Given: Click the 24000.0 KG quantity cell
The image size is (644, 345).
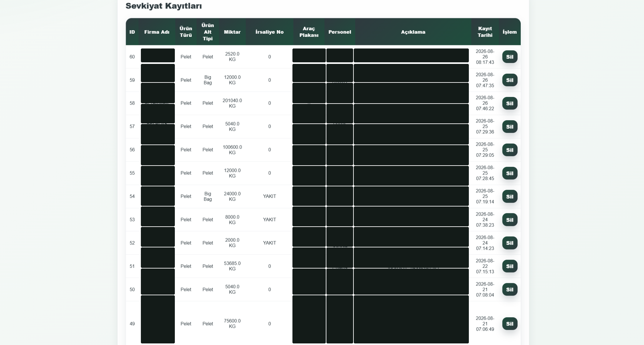Looking at the screenshot, I should 232,196.
